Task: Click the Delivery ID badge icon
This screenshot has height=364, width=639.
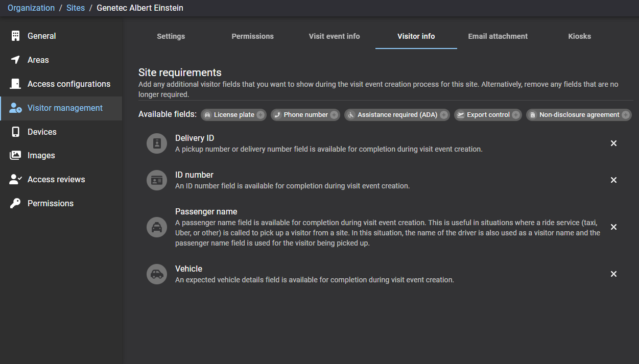Action: pos(157,143)
